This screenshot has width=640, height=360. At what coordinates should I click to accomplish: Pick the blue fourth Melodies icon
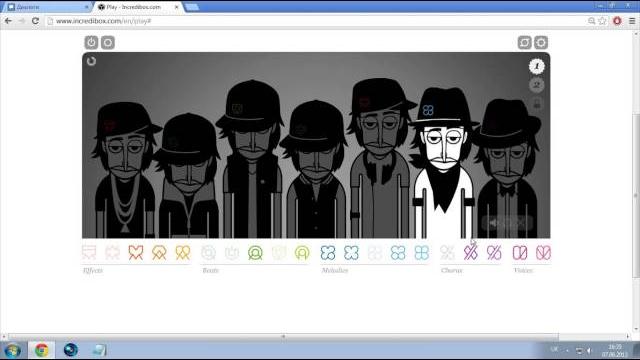click(398, 253)
